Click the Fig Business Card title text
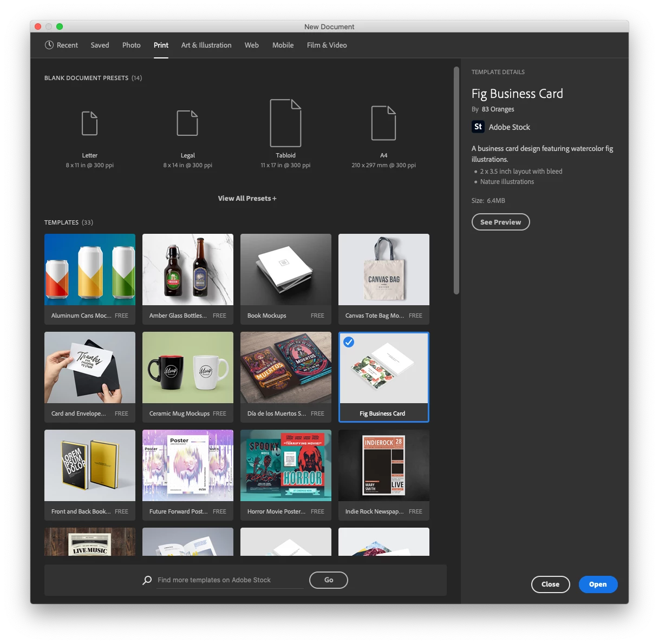The image size is (659, 644). pyautogui.click(x=517, y=94)
